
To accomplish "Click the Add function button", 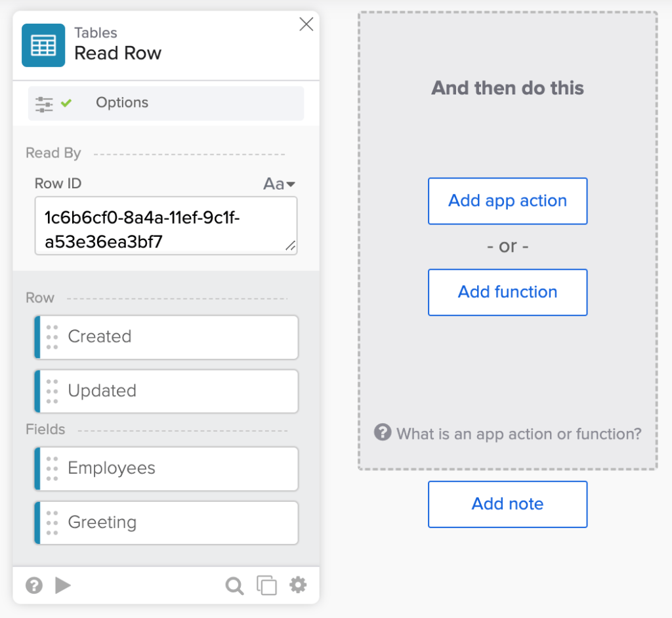I will click(x=507, y=293).
